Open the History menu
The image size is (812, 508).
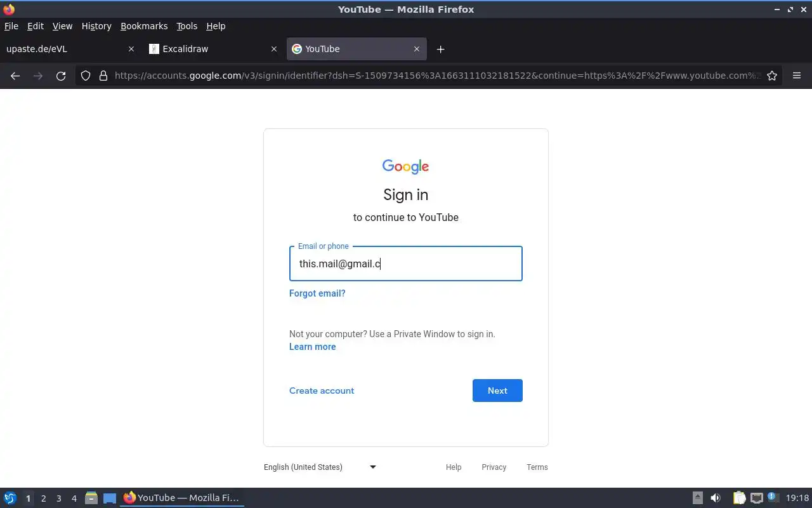pyautogui.click(x=96, y=26)
